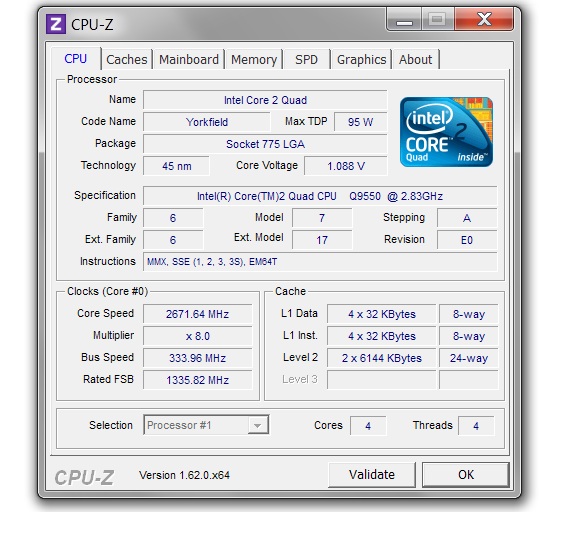Click the Max TDP value 95 W
Image resolution: width=566 pixels, height=541 pixels.
coord(361,122)
